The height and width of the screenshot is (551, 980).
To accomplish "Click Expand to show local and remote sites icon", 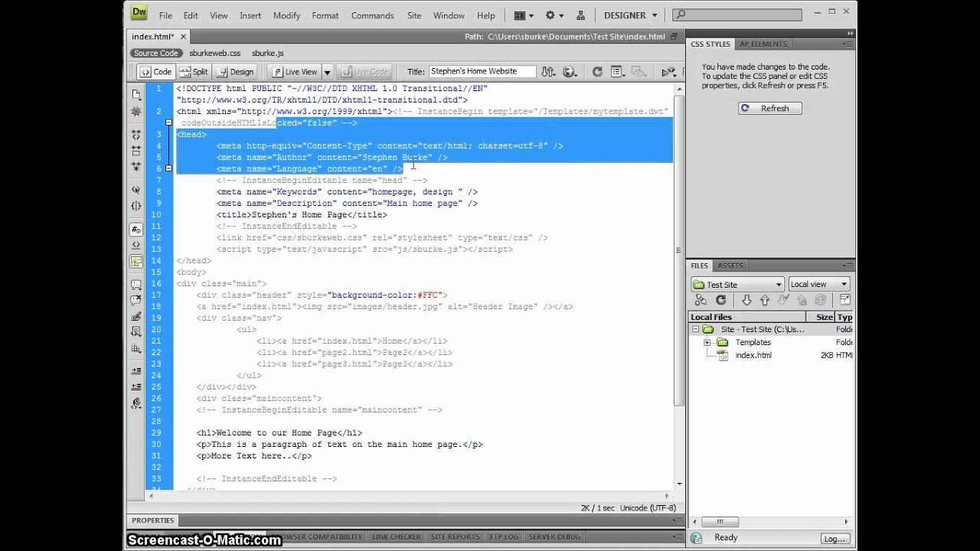I will pyautogui.click(x=845, y=301).
